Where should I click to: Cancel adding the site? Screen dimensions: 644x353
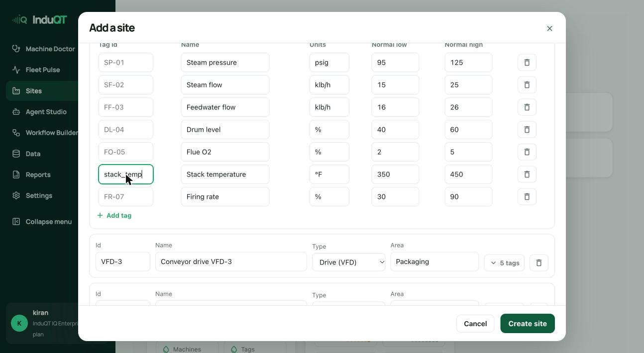475,324
